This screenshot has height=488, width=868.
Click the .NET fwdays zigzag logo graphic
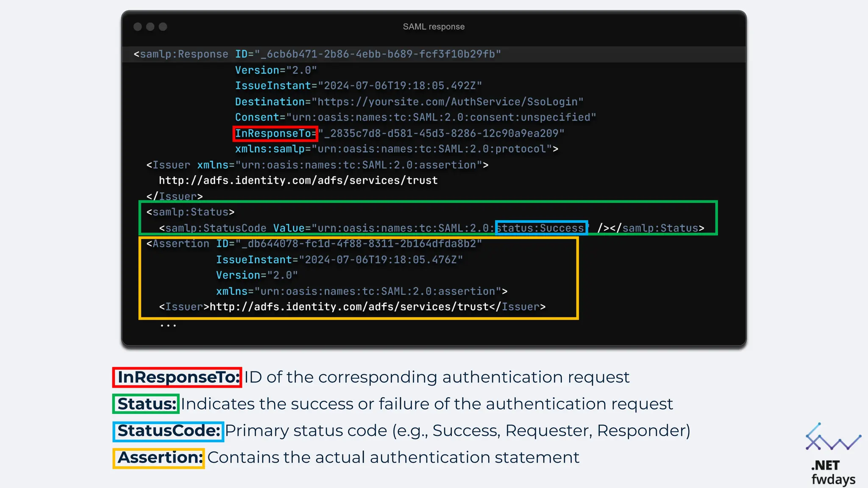[x=833, y=437]
